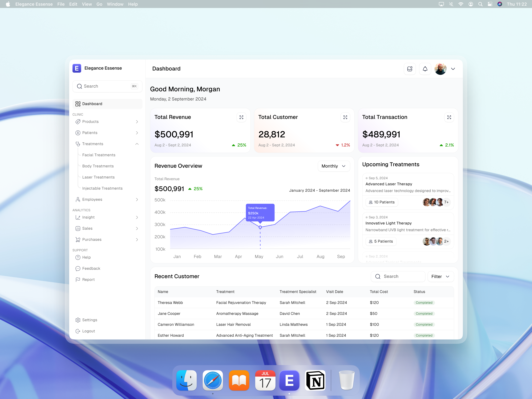
Task: Click the Patients person icon
Action: click(78, 133)
